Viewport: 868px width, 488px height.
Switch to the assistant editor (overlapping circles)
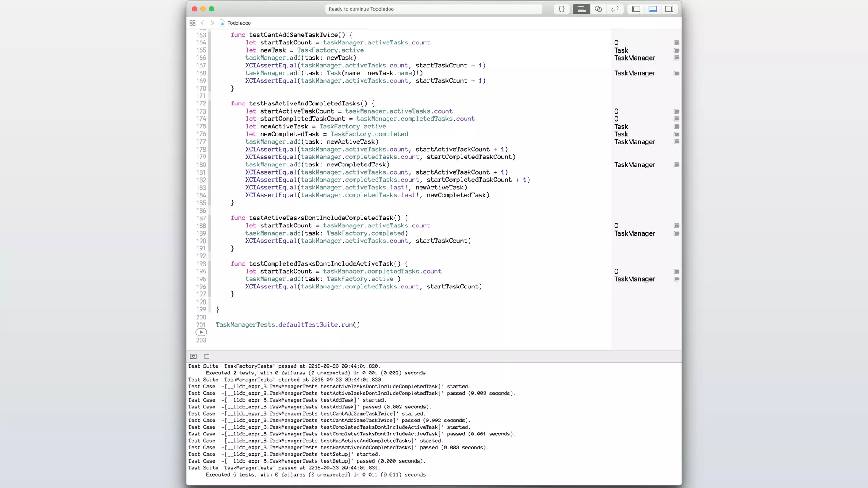[x=598, y=9]
